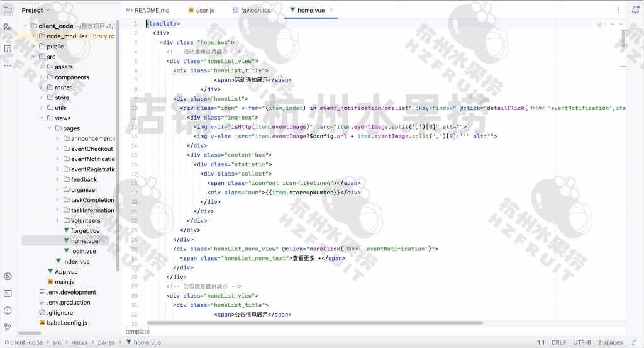The height and width of the screenshot is (348, 644).
Task: Collapse the pages folder
Action: (50, 128)
